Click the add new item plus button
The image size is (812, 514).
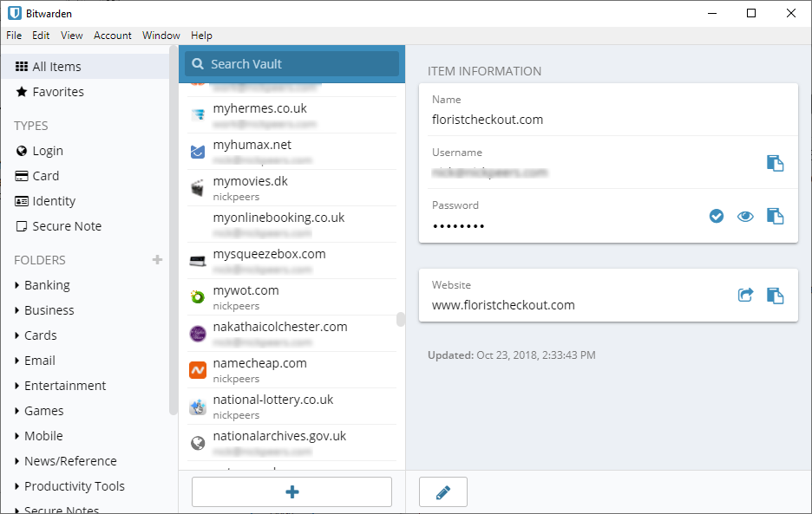tap(291, 492)
